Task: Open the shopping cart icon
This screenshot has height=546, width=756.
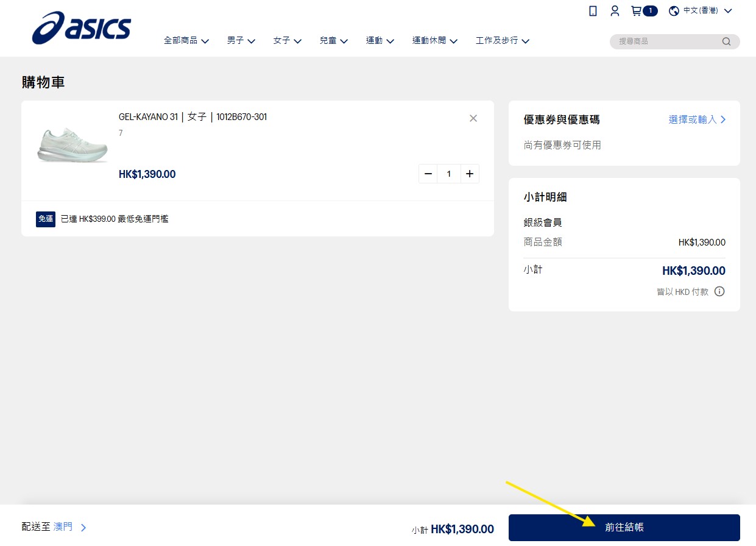Action: [x=636, y=11]
